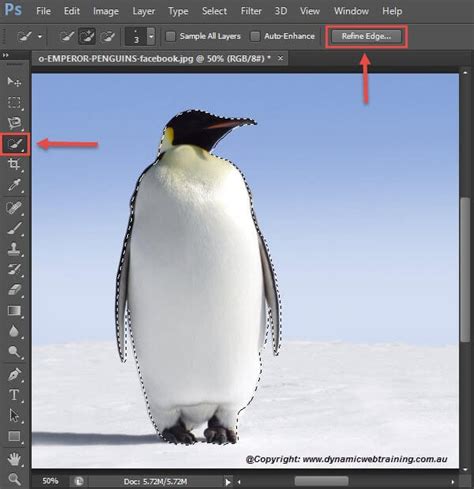Viewport: 474px width, 489px height.
Task: Select the Blur tool
Action: point(14,331)
